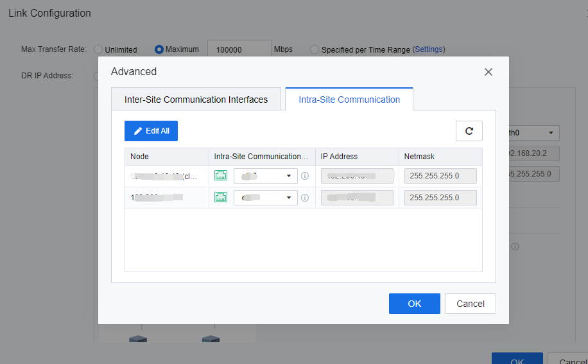Viewport: 588px width, 364px height.
Task: Select the Intra-Site Communication tab
Action: [x=349, y=100]
